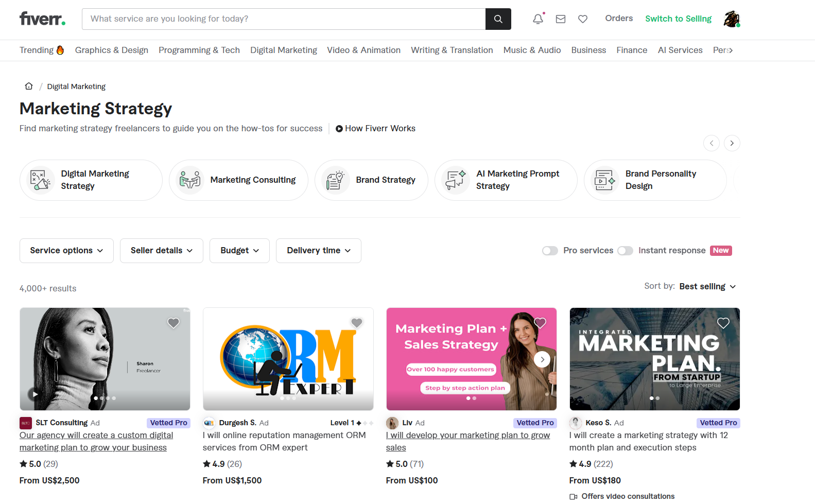815x504 pixels.
Task: Click the home breadcrumb icon
Action: (x=29, y=86)
